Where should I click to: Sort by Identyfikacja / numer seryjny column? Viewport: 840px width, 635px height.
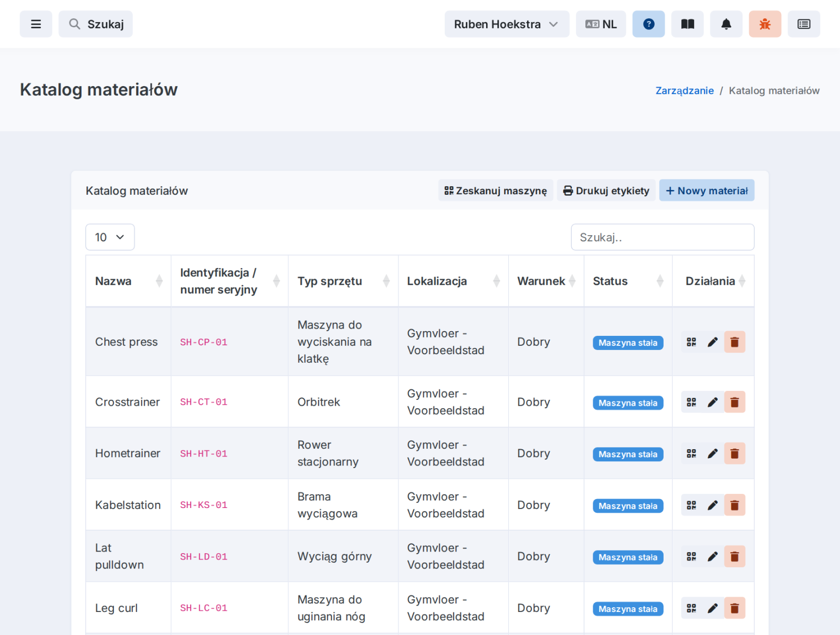(229, 281)
